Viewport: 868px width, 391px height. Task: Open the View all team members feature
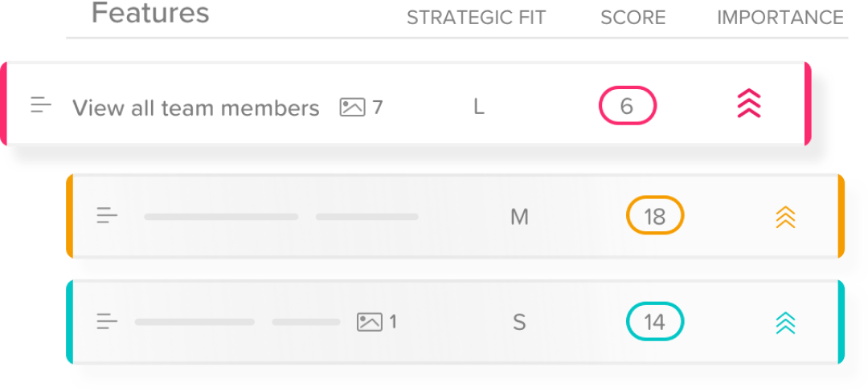pyautogui.click(x=196, y=108)
